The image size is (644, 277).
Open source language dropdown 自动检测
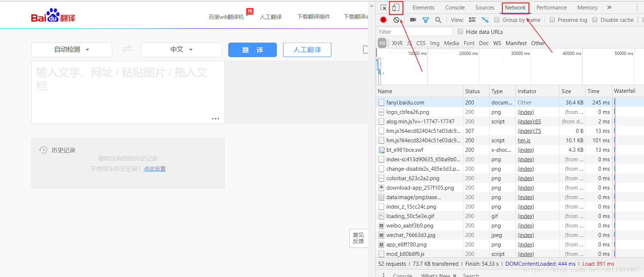coord(72,50)
